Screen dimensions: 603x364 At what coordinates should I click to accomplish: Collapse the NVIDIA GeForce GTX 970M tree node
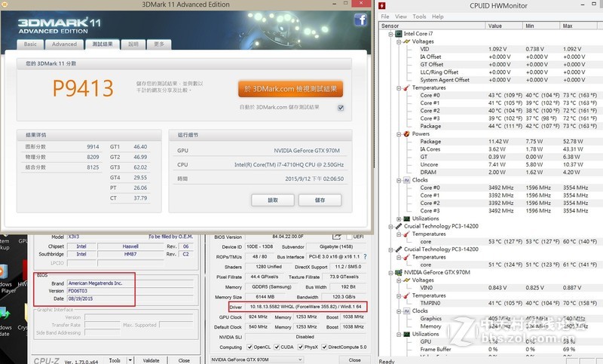coord(390,273)
